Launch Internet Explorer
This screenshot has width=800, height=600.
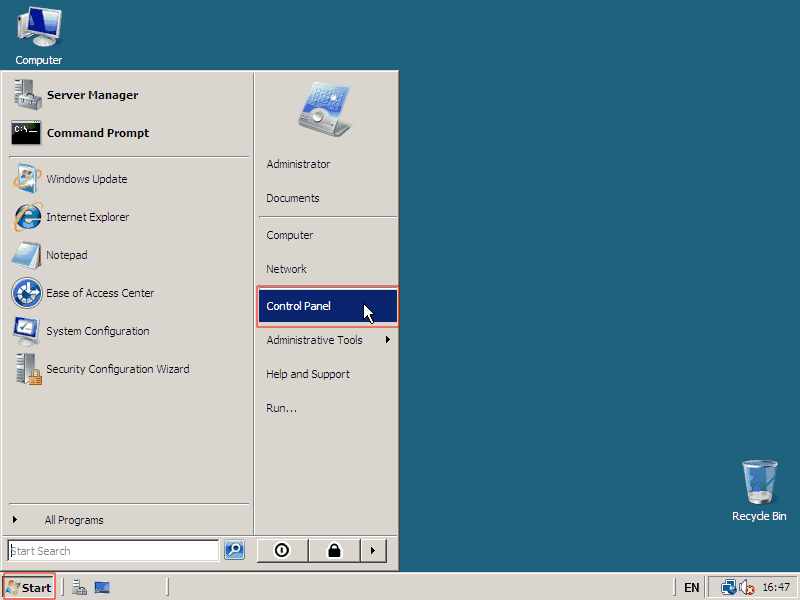click(x=87, y=217)
